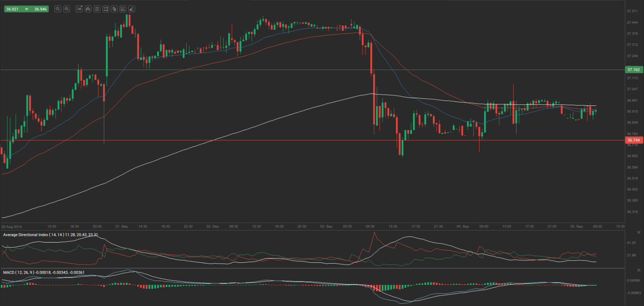
Task: Click the 36.921 bid price
Action: coord(12,9)
